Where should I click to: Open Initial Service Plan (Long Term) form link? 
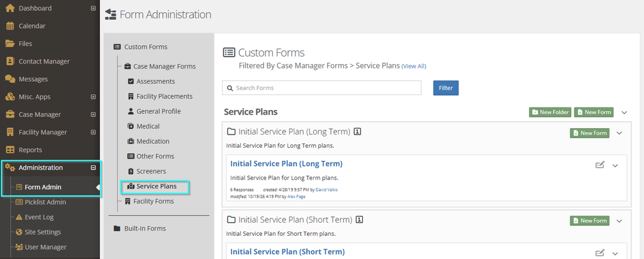click(286, 163)
